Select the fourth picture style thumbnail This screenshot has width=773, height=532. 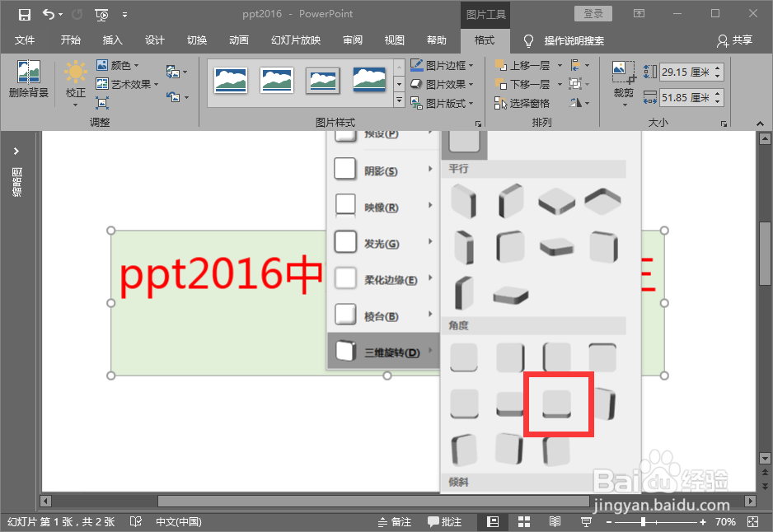tap(369, 80)
